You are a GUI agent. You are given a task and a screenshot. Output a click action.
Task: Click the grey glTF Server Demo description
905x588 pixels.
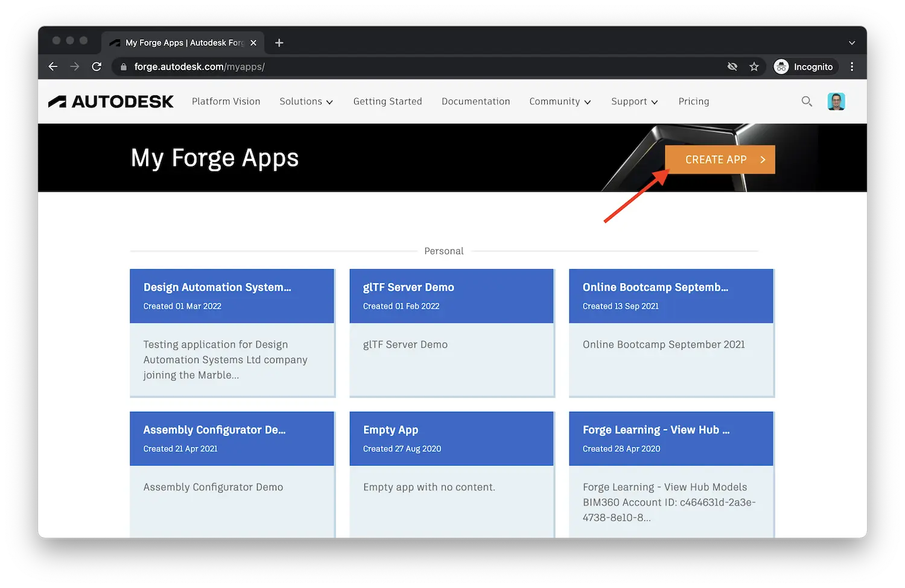(x=405, y=344)
